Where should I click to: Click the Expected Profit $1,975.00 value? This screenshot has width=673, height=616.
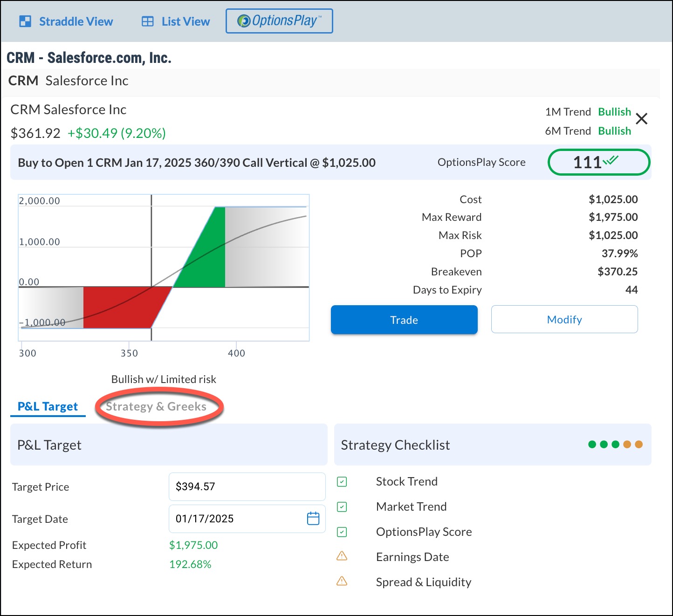pos(193,545)
